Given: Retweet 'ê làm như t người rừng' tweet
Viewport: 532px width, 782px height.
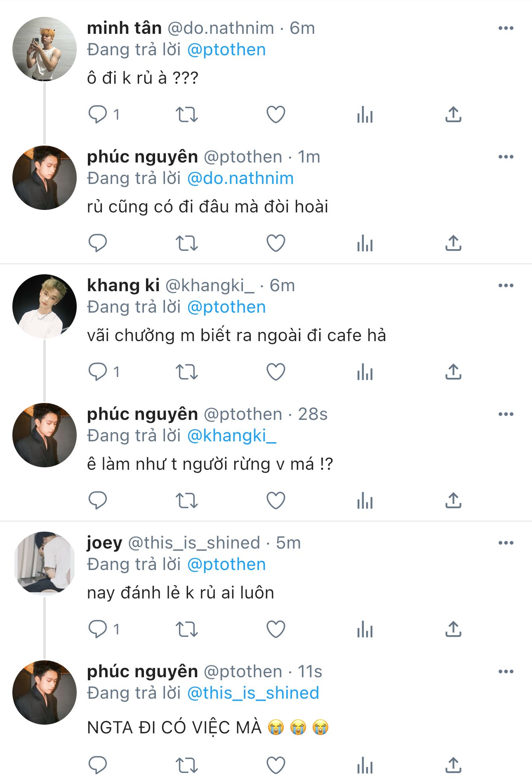Looking at the screenshot, I should [187, 500].
